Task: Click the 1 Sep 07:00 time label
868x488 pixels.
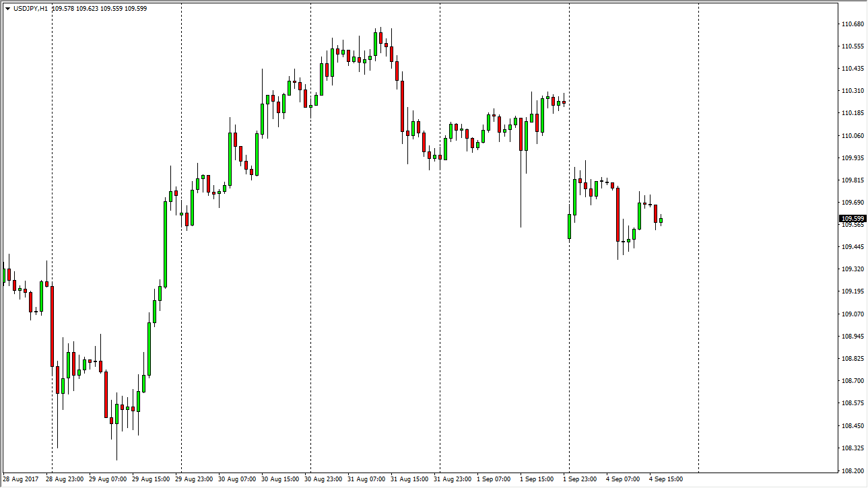Action: (x=494, y=479)
